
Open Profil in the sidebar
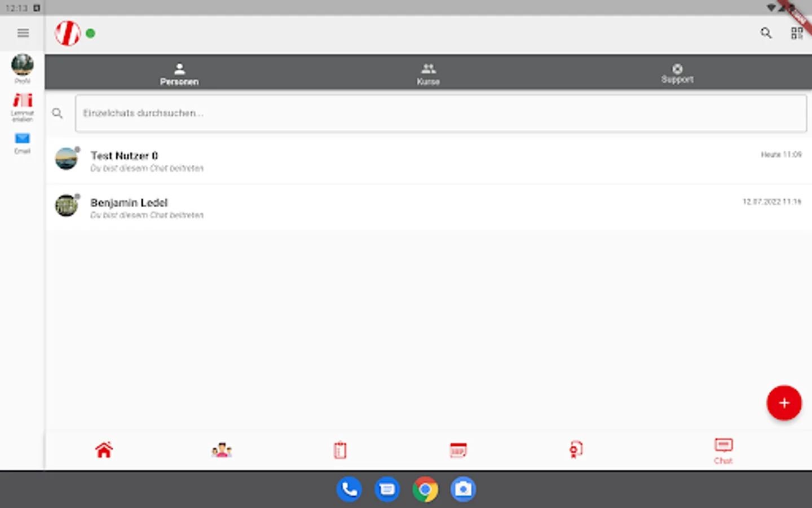23,69
